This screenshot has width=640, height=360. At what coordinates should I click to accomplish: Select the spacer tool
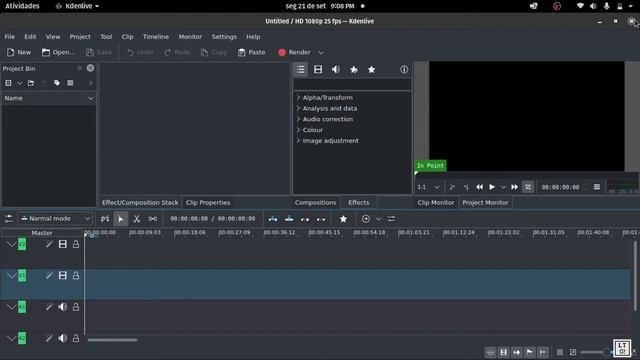coord(153,219)
